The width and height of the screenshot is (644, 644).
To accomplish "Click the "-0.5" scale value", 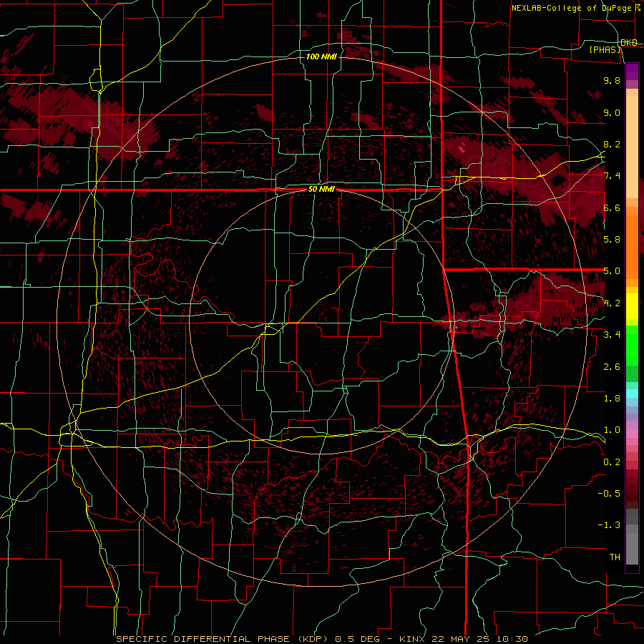I will click(x=609, y=494).
